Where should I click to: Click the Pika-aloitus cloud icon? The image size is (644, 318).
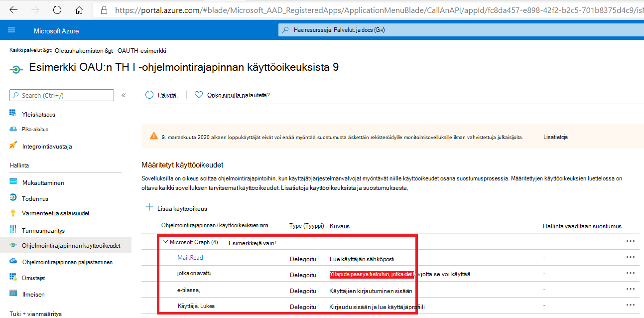[x=13, y=129]
